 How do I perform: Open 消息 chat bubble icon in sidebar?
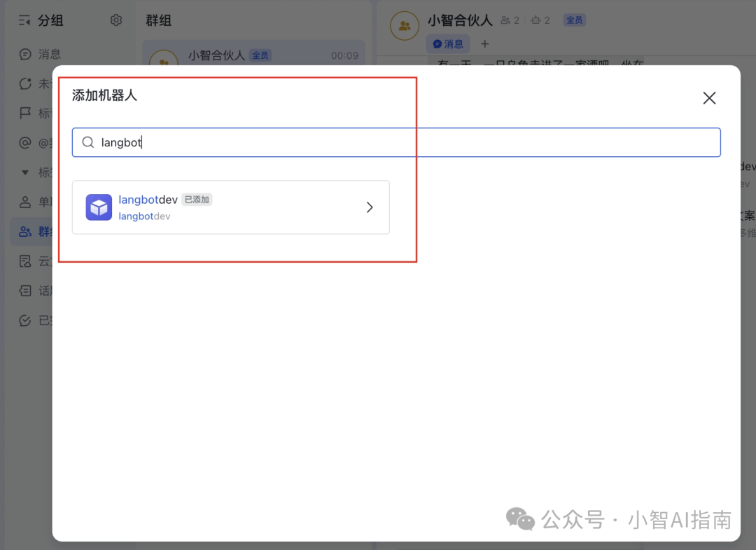pos(25,54)
